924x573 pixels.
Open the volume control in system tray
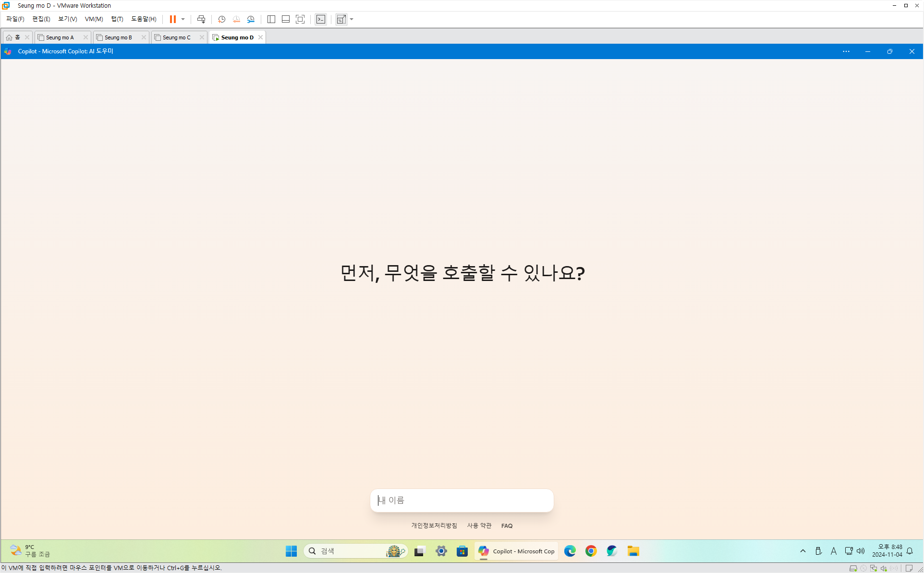point(861,551)
